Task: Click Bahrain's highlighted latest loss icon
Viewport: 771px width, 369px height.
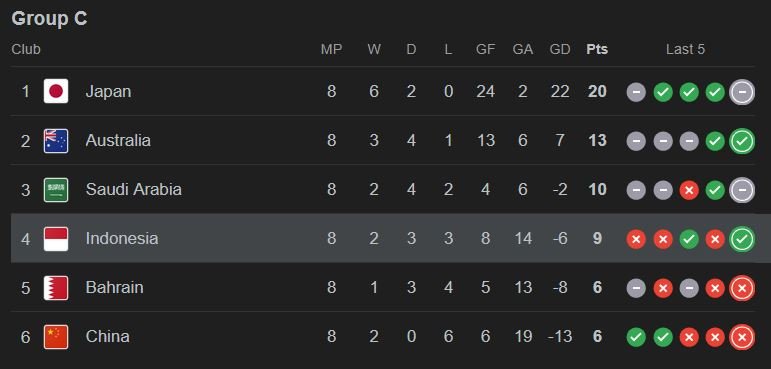Action: coord(742,288)
